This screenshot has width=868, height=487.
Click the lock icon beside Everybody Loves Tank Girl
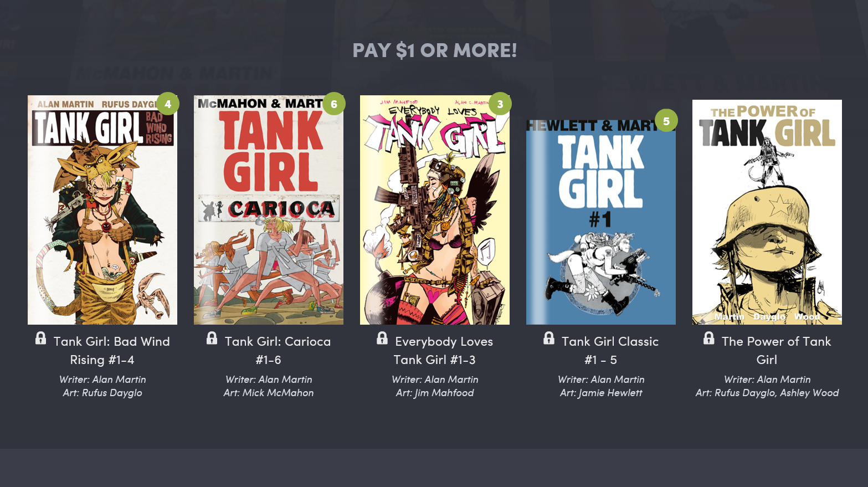tap(382, 338)
